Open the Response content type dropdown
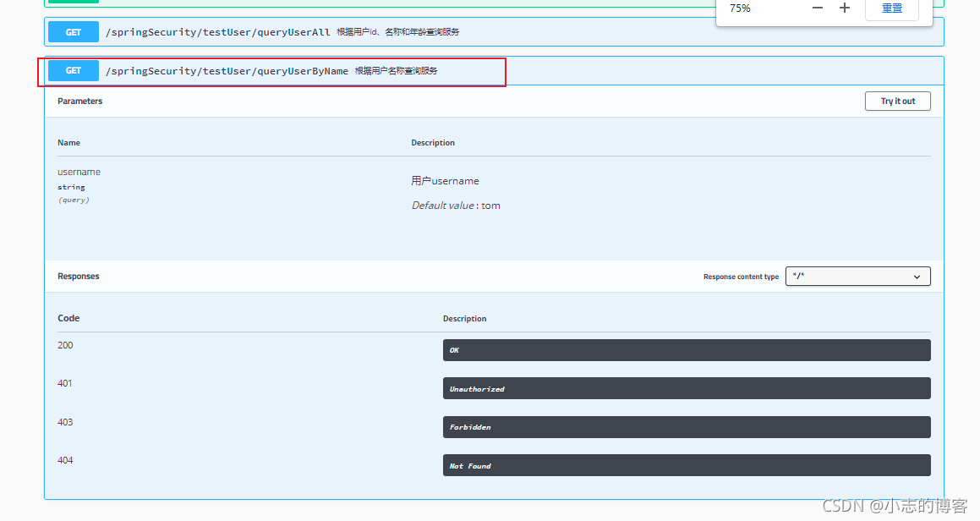 point(857,277)
